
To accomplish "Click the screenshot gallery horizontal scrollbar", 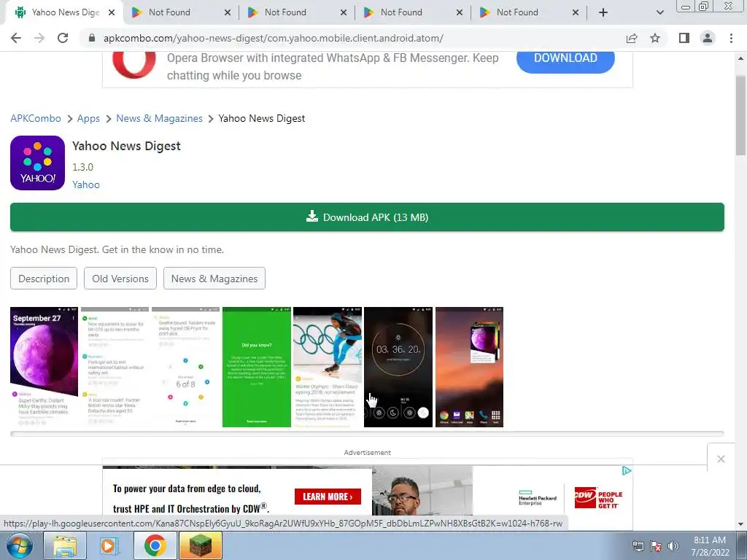I will point(368,434).
